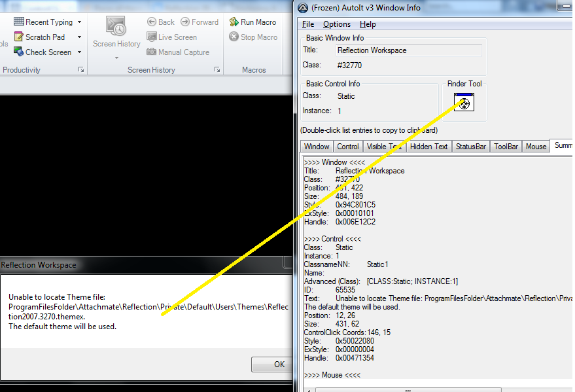This screenshot has width=575, height=392.
Task: Open the Options menu in AutoIt Window Info
Action: [337, 24]
